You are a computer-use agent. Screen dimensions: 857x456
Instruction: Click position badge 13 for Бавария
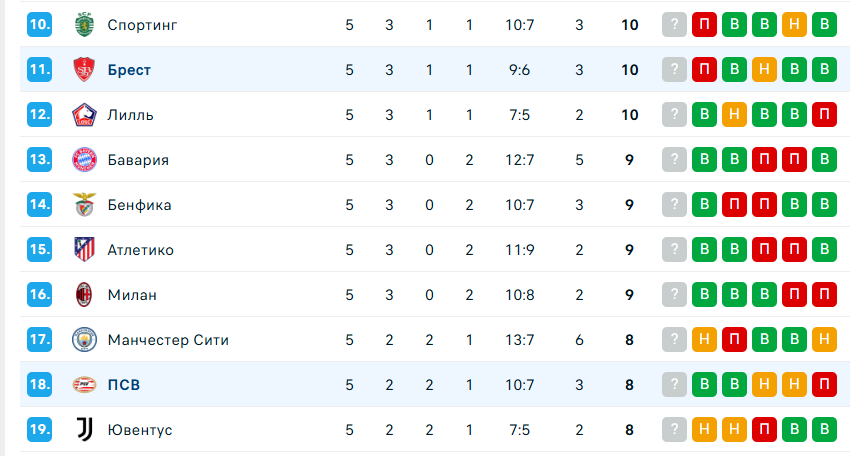40,160
